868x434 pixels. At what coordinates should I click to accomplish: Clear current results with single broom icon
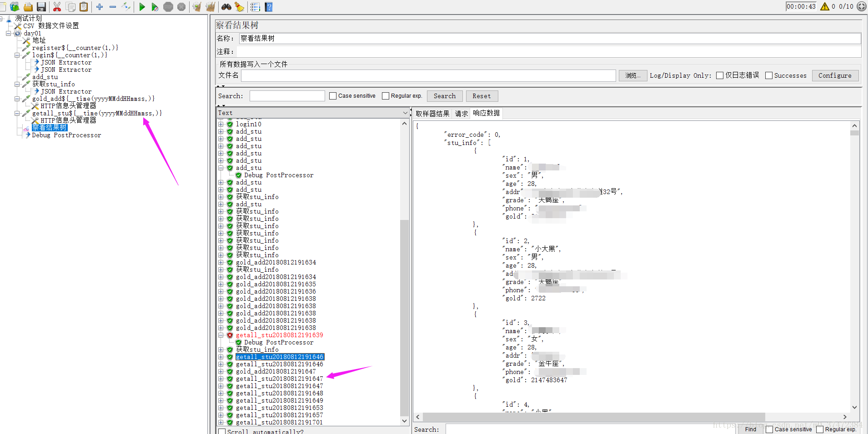pyautogui.click(x=197, y=7)
